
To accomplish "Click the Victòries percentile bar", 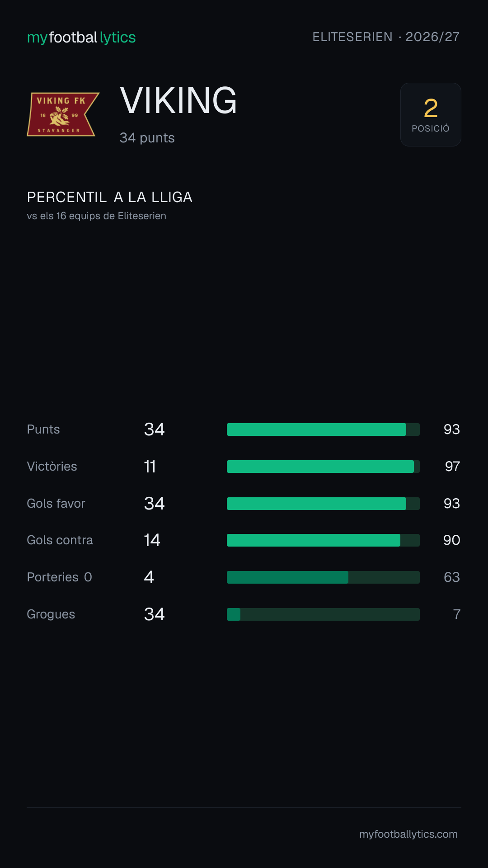I will tap(323, 467).
